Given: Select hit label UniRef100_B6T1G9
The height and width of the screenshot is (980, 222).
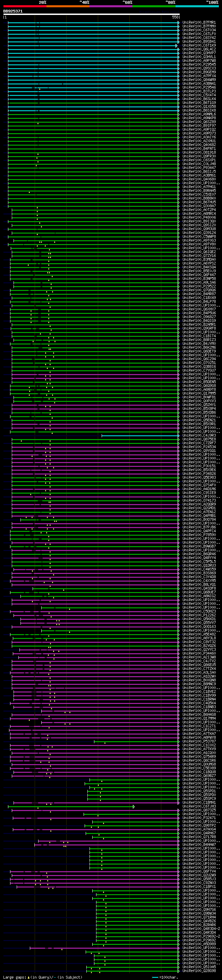Looking at the screenshot, I should [199, 103].
